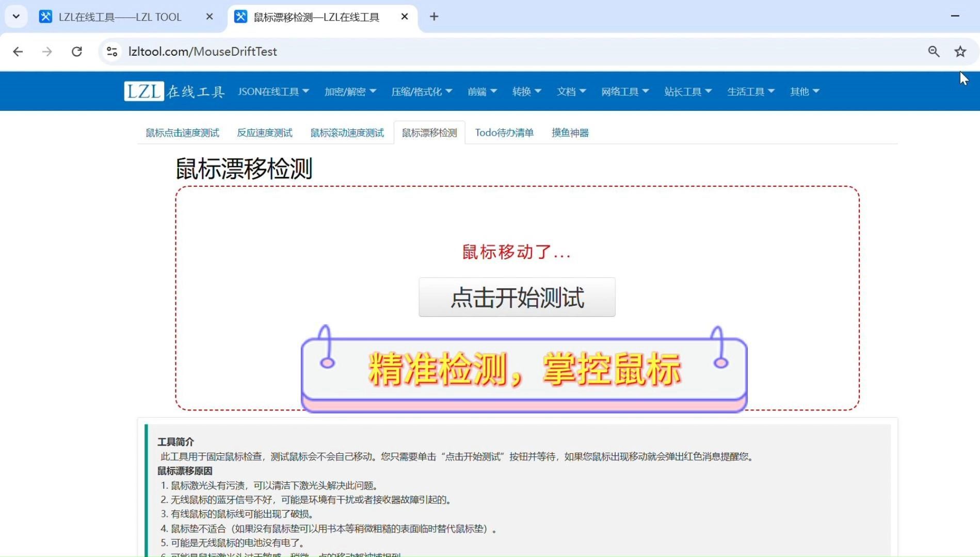Open the 摸鱼神器 page
This screenshot has width=980, height=557.
pos(569,133)
